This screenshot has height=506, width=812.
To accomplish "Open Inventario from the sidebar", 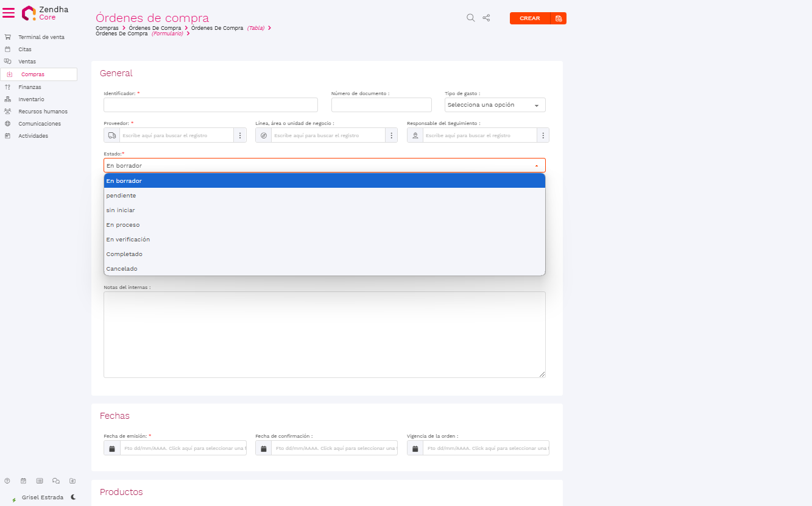I will pyautogui.click(x=31, y=99).
